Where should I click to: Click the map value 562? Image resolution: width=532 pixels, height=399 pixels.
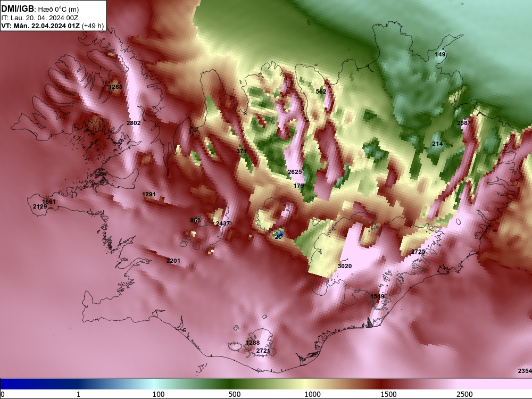pyautogui.click(x=321, y=92)
